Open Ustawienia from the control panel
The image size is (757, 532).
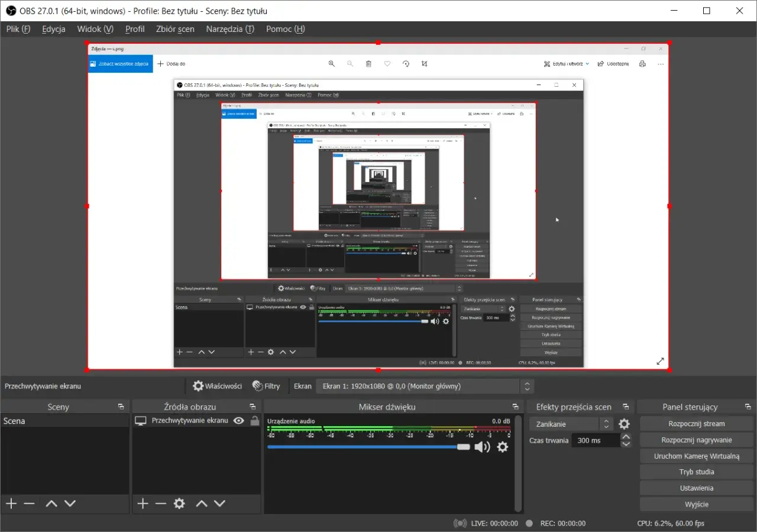[697, 488]
